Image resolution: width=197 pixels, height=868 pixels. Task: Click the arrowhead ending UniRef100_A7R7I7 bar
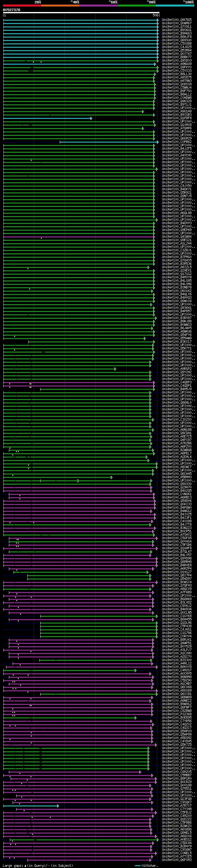pos(58,806)
